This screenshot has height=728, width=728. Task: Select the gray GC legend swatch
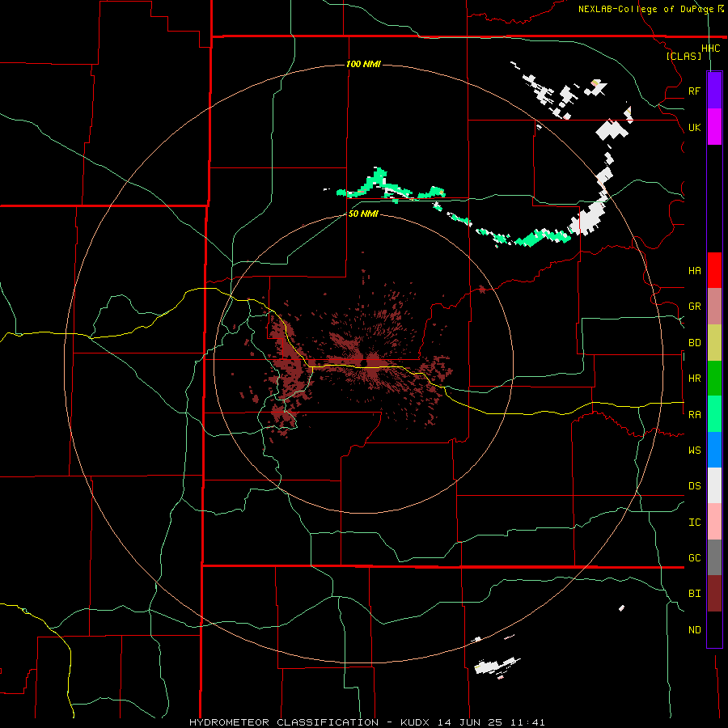pyautogui.click(x=714, y=557)
